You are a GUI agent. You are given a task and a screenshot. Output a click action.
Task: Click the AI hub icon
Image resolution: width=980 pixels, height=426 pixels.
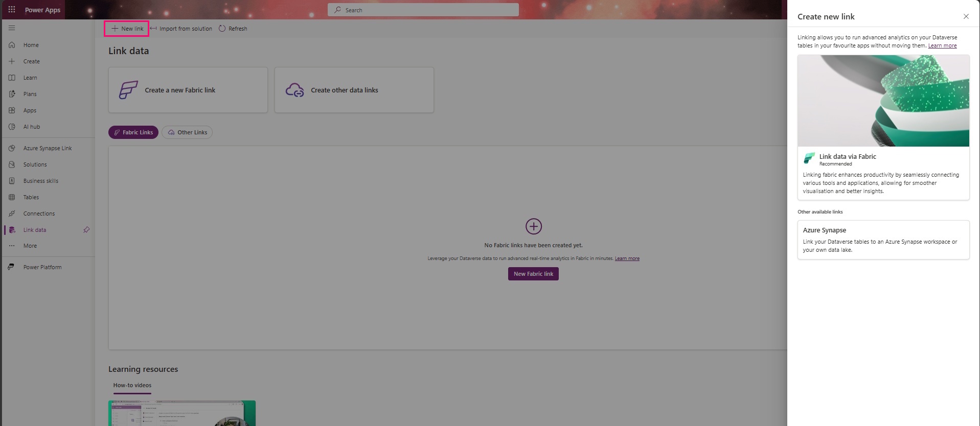(x=12, y=127)
